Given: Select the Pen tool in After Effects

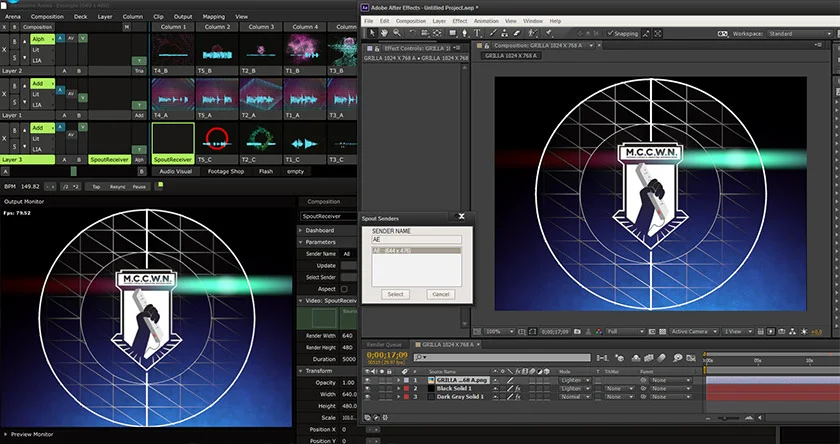Looking at the screenshot, I should pos(465,33).
